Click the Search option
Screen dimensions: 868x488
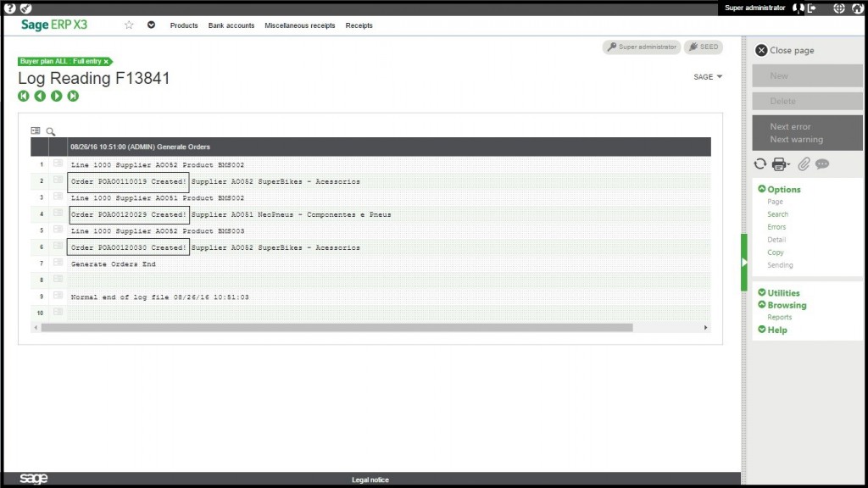[x=778, y=214]
